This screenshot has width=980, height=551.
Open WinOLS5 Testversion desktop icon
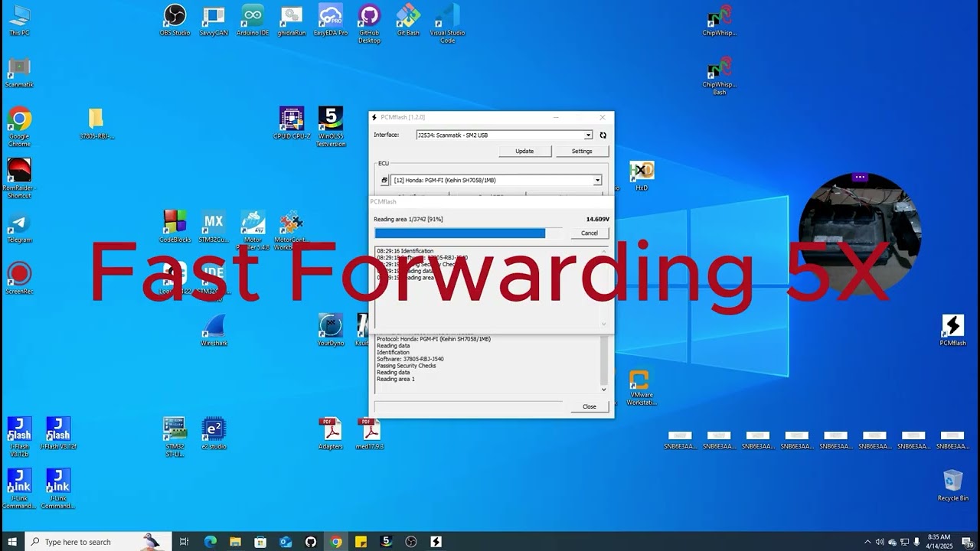(x=331, y=126)
